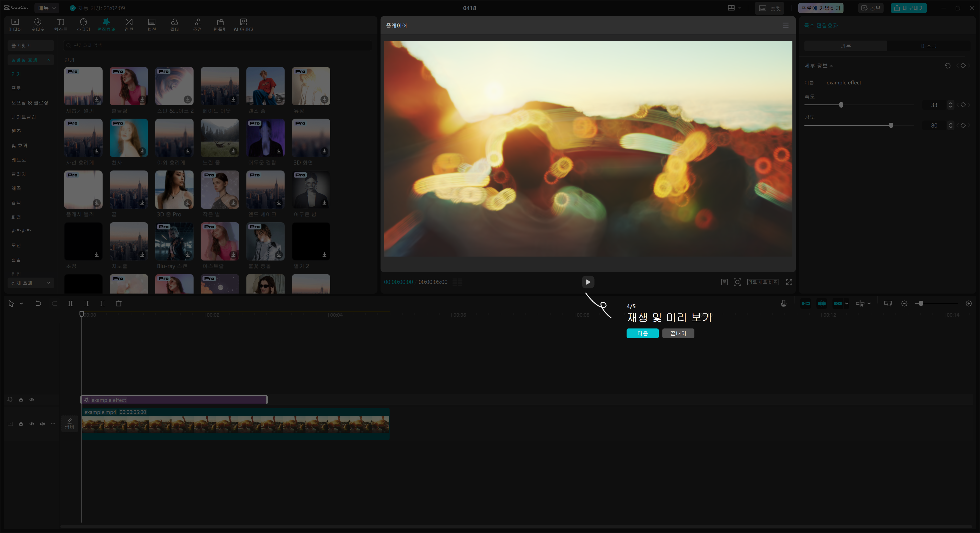This screenshot has width=980, height=533.
Task: Mute the example.mp4 track audio
Action: (x=42, y=424)
